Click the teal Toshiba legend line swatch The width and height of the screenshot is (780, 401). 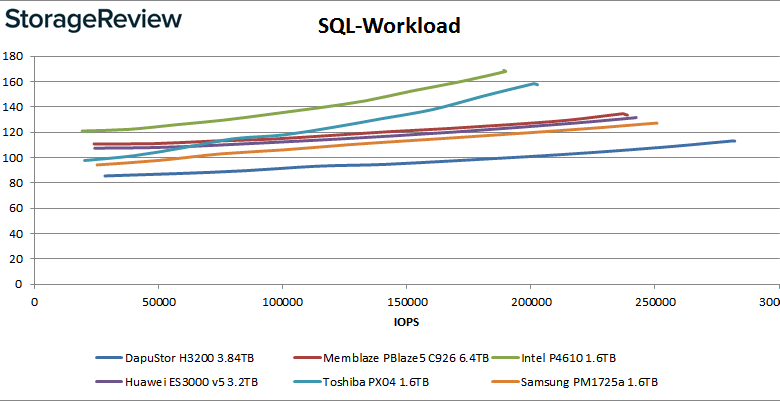307,382
